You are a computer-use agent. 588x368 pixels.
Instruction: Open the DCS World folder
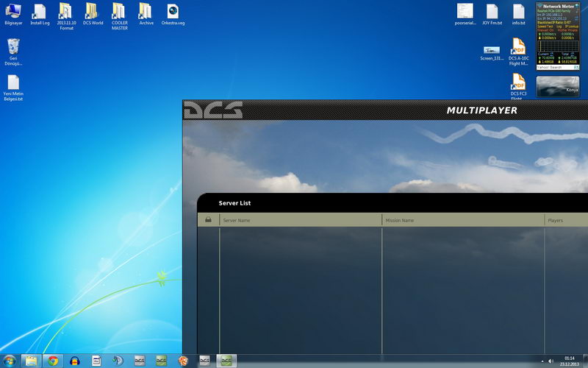click(93, 14)
